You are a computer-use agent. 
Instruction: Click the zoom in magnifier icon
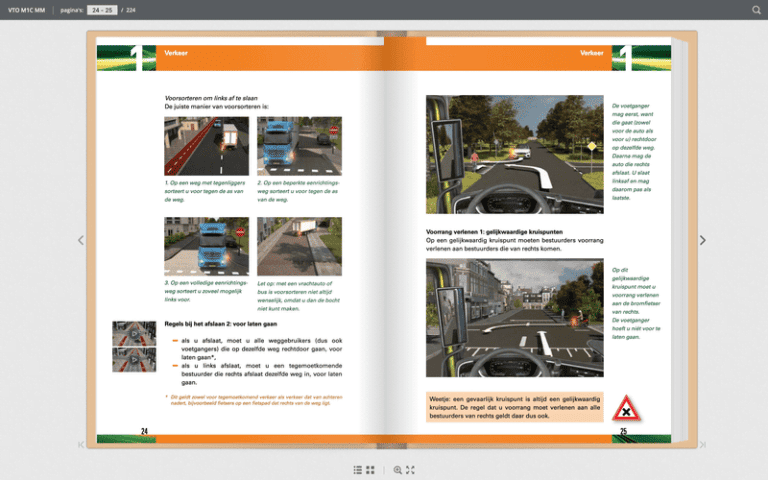pos(397,469)
